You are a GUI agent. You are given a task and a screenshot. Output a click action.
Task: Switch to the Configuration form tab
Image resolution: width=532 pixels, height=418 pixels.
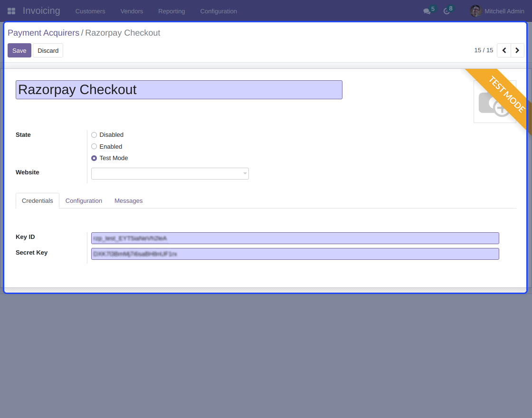pos(84,201)
